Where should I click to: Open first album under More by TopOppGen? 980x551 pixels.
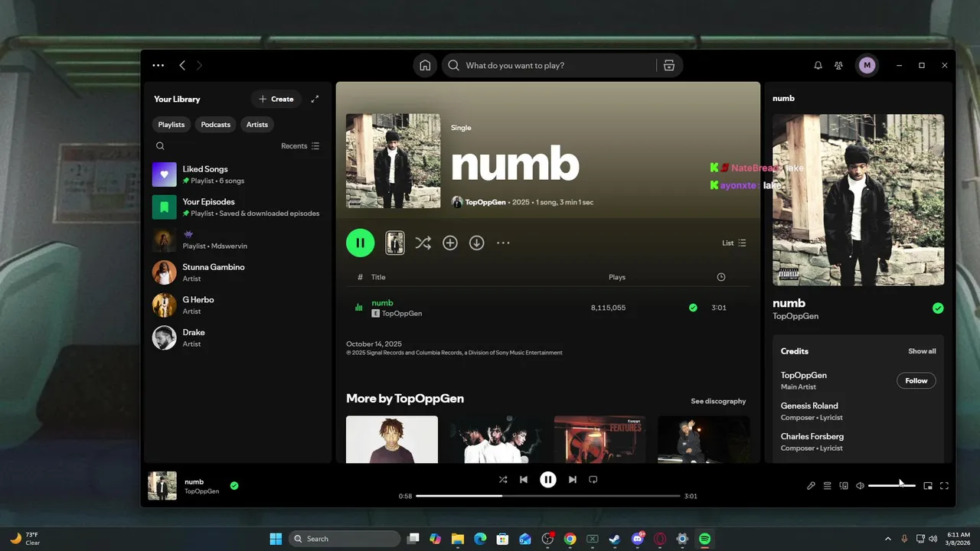[x=392, y=439]
